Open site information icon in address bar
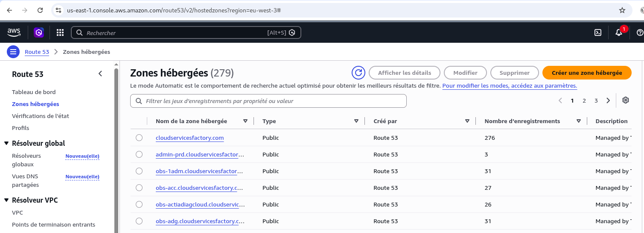This screenshot has width=644, height=233. point(59,10)
